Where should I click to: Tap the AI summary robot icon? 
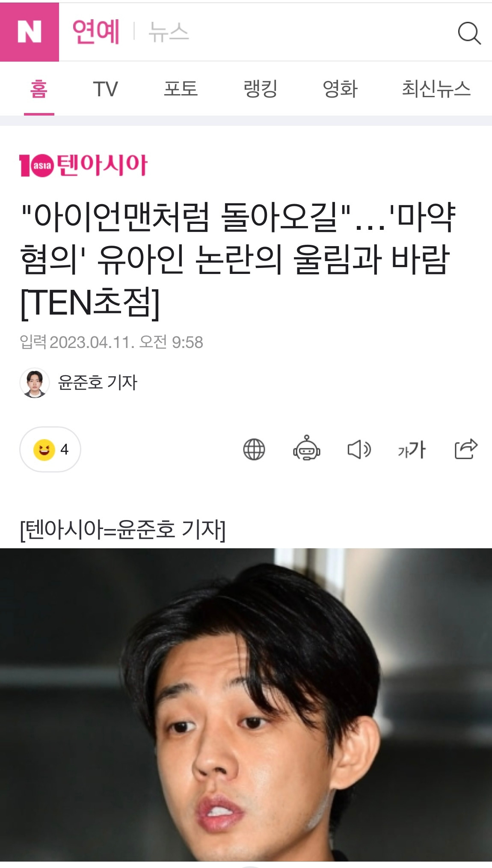307,448
